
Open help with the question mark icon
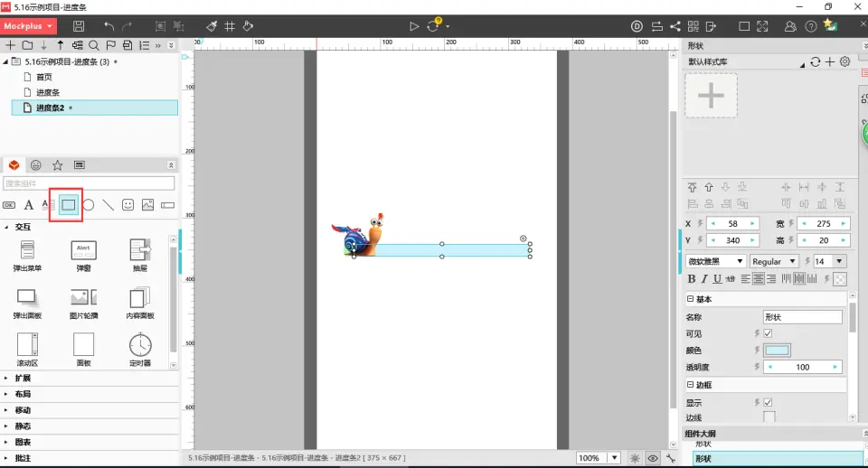[811, 26]
